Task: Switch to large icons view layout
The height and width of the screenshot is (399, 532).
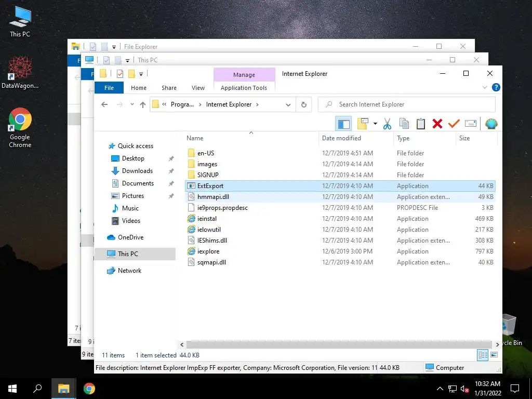Action: pyautogui.click(x=494, y=355)
